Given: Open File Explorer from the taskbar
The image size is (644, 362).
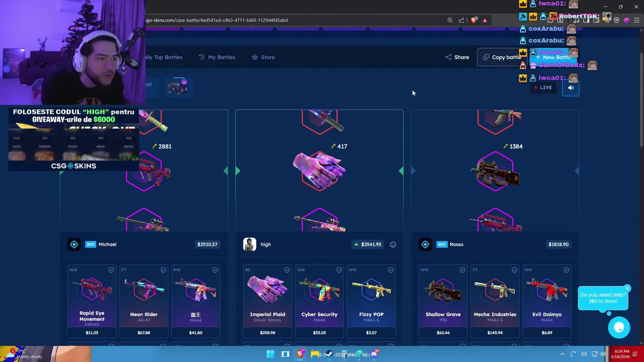Looking at the screenshot, I should (x=315, y=354).
